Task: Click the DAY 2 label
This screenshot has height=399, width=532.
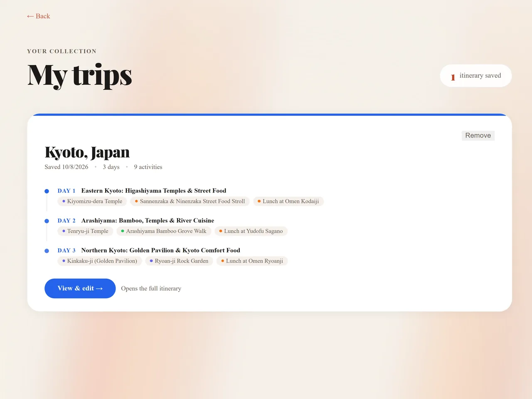Action: 66,221
